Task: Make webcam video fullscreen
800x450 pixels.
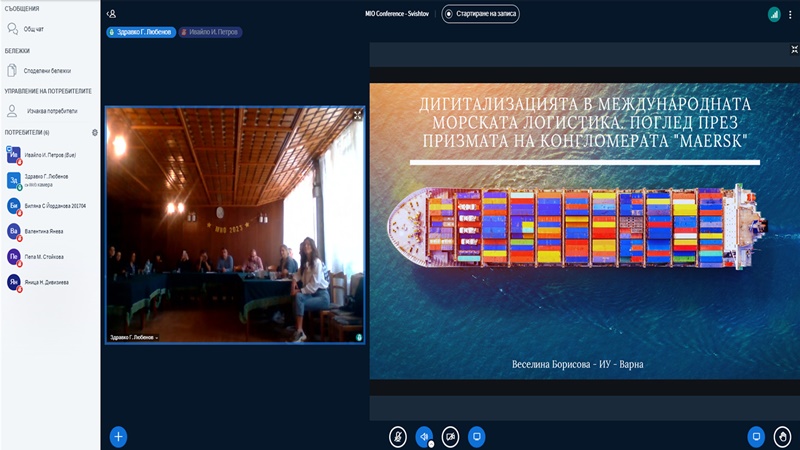Action: [x=358, y=115]
